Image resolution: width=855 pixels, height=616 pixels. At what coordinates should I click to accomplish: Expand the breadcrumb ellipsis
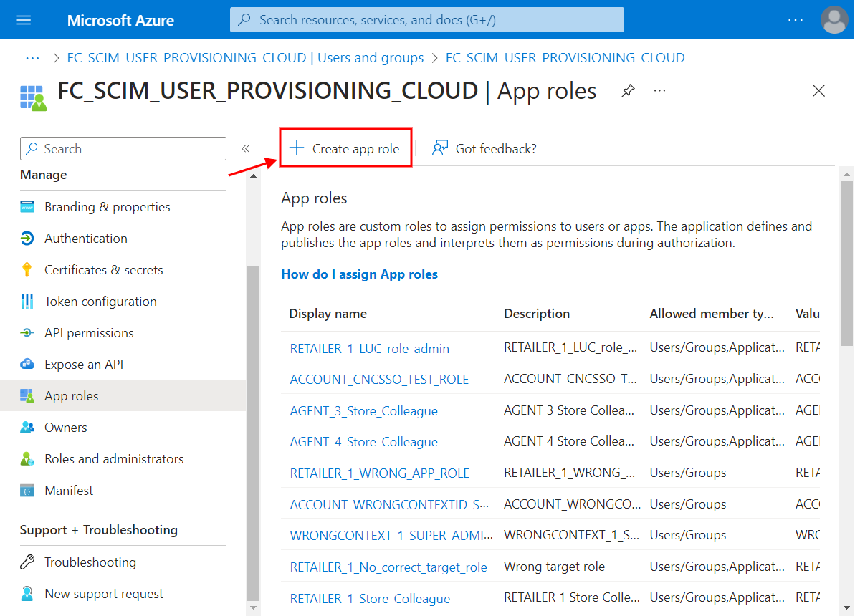32,58
